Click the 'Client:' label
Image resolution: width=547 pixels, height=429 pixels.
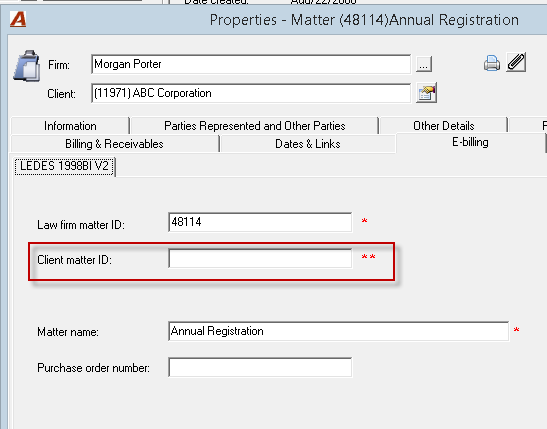(x=61, y=94)
